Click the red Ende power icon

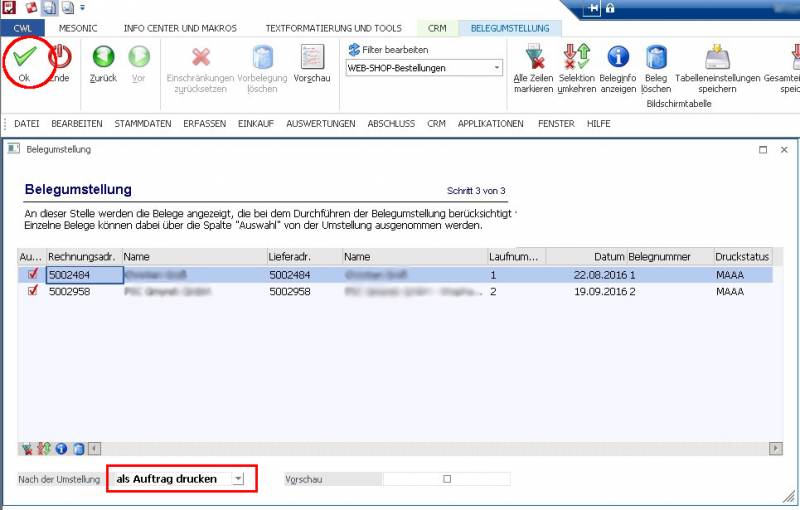59,57
